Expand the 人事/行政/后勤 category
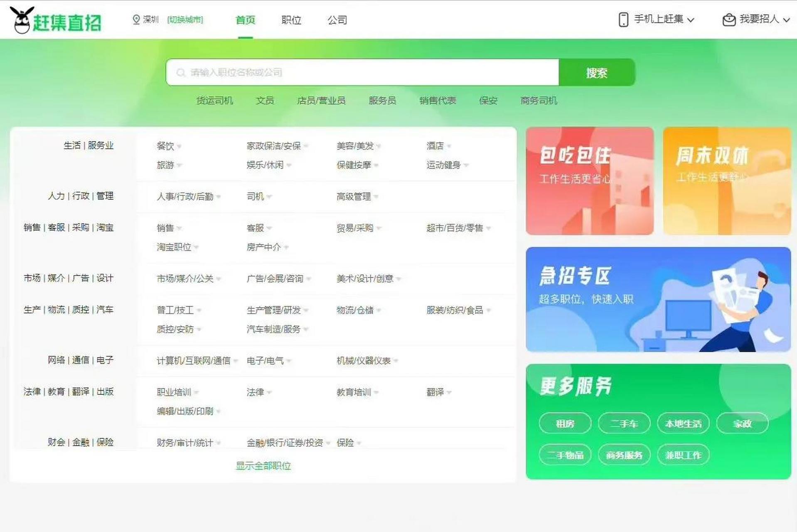 tap(188, 197)
